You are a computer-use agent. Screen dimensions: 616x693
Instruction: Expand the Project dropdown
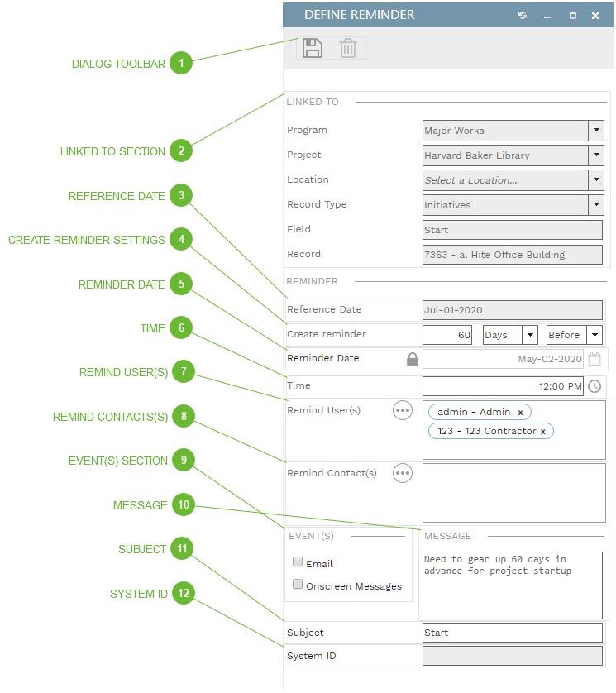pos(595,155)
